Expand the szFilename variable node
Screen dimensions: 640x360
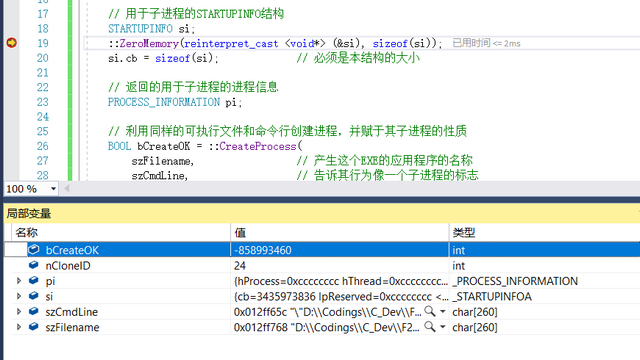19,327
